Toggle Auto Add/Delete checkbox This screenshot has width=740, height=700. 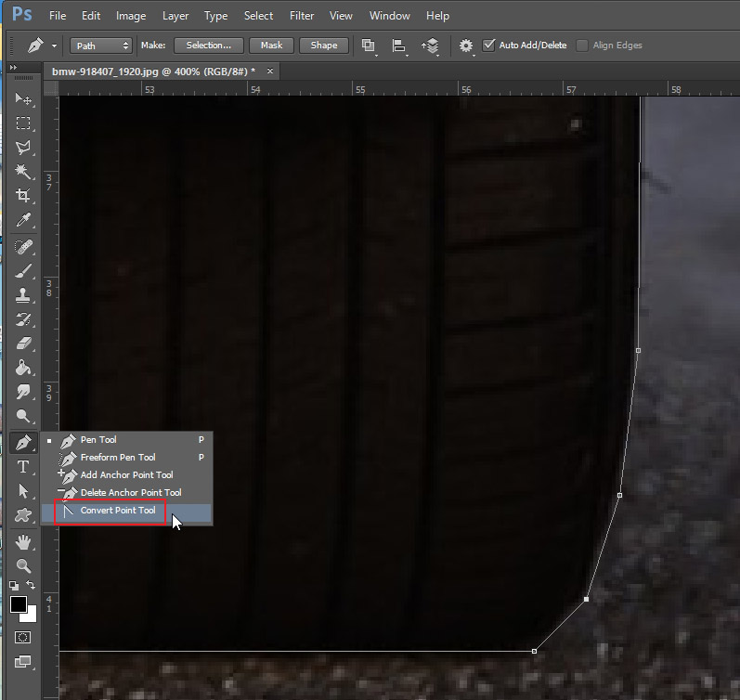[489, 45]
